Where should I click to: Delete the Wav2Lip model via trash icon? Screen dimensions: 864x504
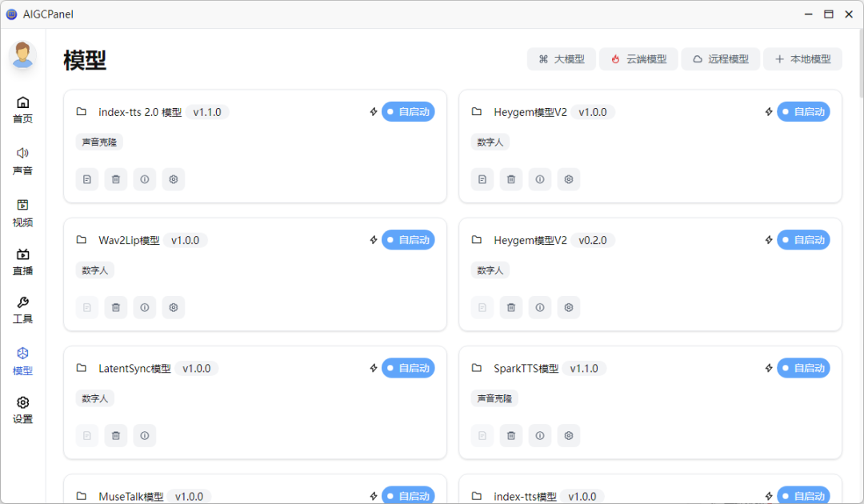116,307
